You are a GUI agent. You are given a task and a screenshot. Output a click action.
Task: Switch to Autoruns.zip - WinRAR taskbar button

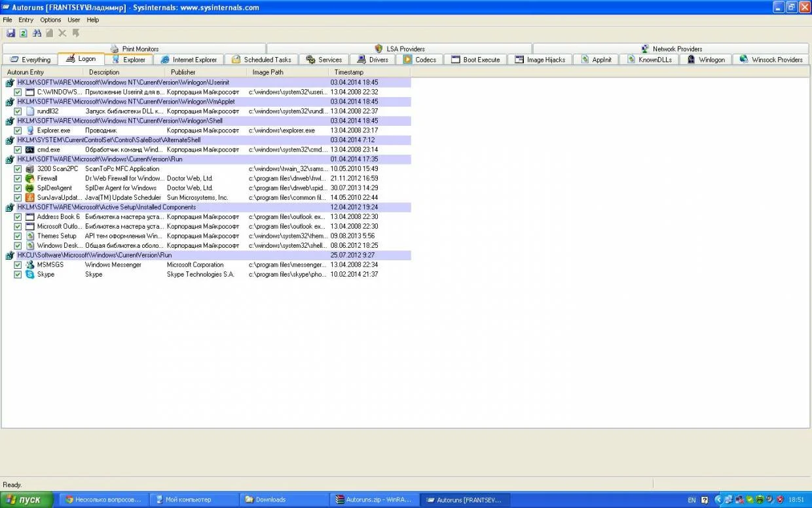[373, 499]
